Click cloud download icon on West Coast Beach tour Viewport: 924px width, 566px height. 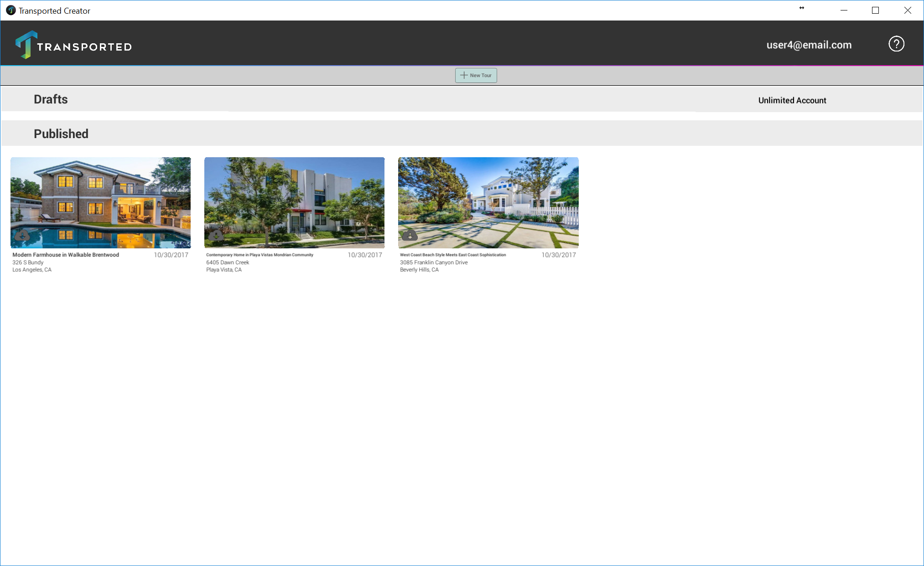pos(410,235)
